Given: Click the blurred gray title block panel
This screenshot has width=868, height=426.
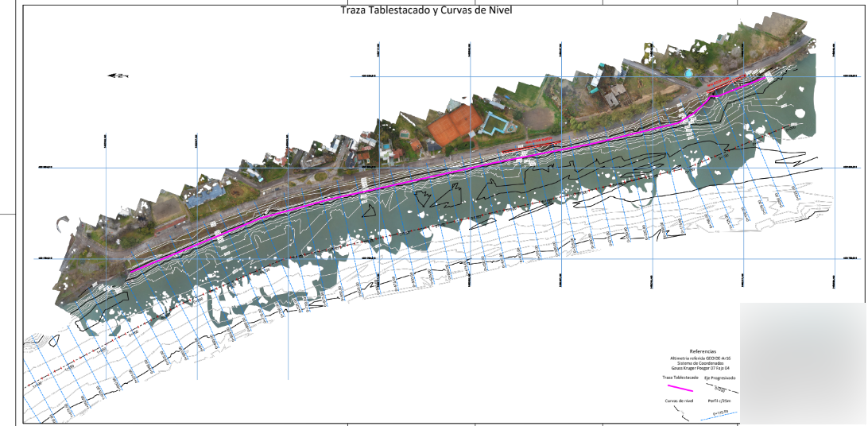Looking at the screenshot, I should (x=801, y=363).
